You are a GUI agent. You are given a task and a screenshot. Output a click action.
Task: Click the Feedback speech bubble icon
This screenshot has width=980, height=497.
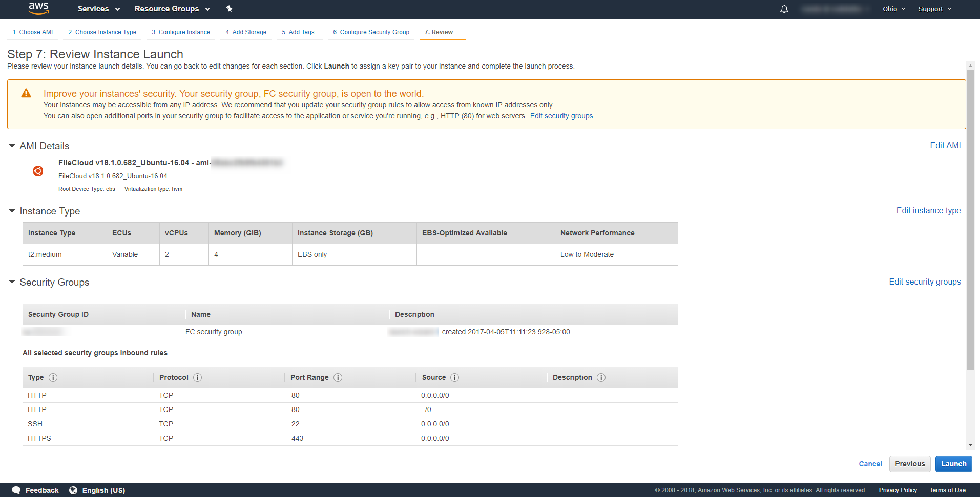(x=16, y=490)
